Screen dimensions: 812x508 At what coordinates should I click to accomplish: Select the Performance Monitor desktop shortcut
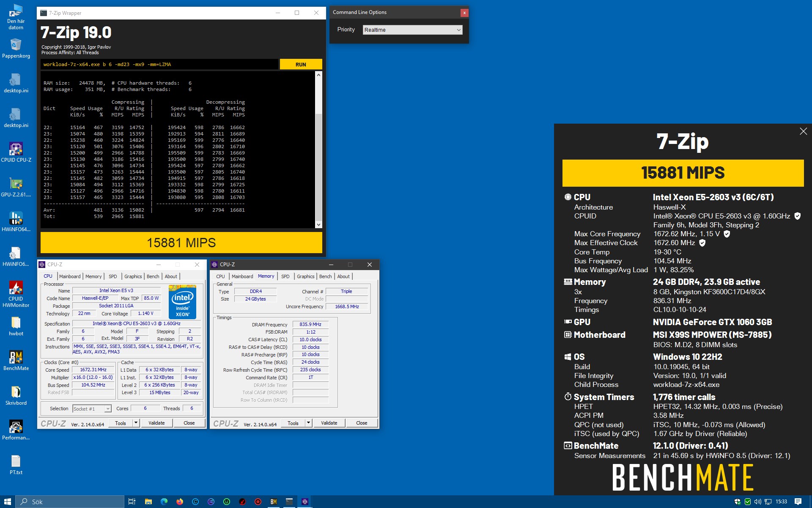point(16,430)
